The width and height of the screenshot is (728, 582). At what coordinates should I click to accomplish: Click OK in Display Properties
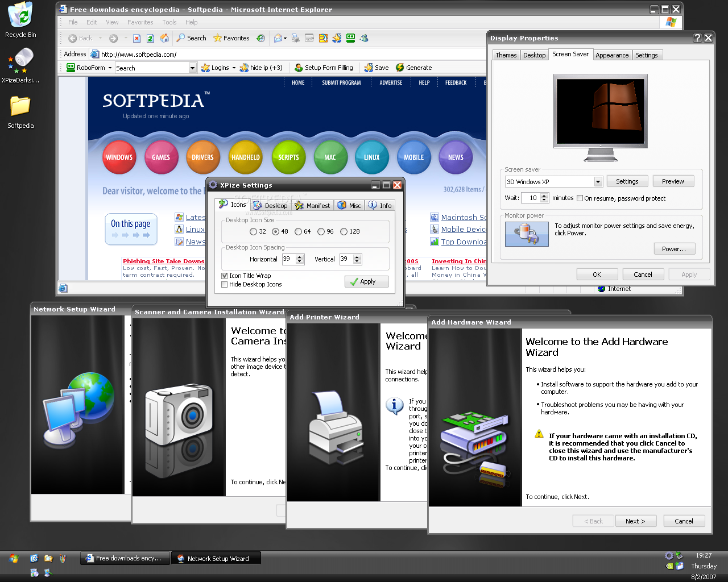point(597,275)
